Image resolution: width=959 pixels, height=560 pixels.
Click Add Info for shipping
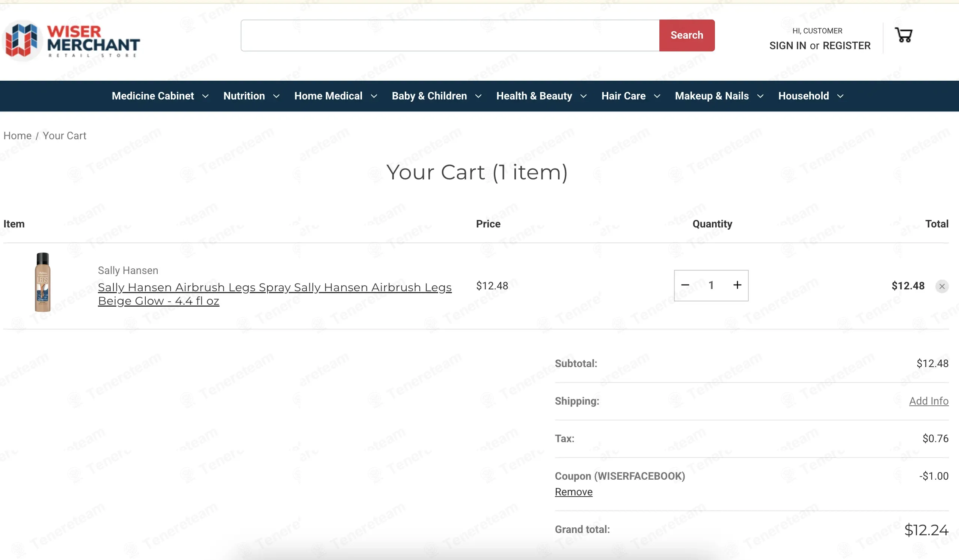point(929,401)
